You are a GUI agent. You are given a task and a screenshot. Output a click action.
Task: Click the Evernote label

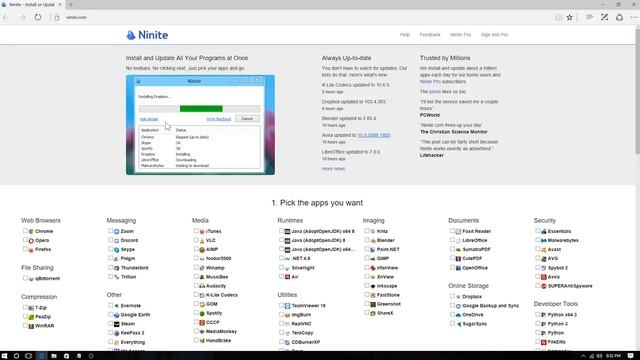(131, 306)
